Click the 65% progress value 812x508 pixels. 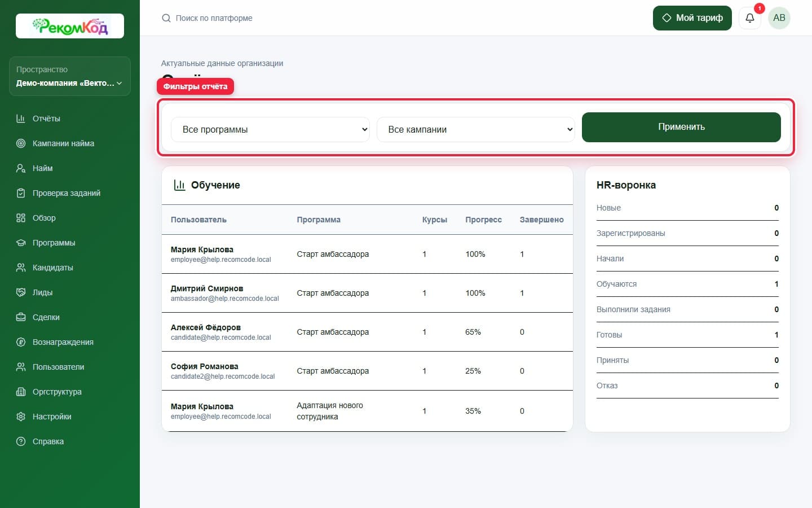(x=473, y=332)
